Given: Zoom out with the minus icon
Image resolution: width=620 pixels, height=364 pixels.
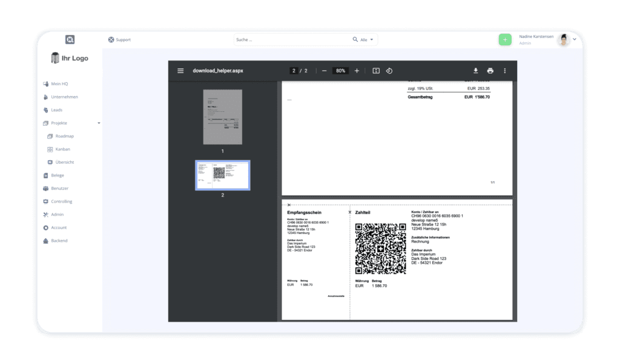Looking at the screenshot, I should pyautogui.click(x=325, y=71).
